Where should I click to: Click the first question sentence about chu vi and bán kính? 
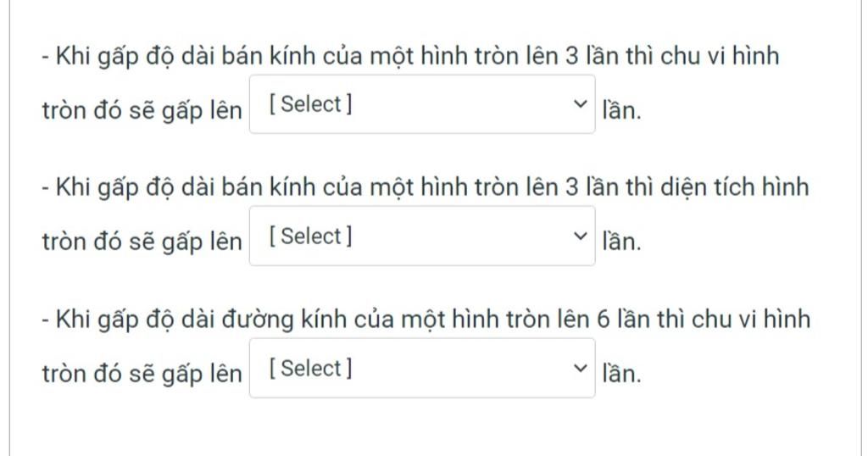tap(411, 57)
